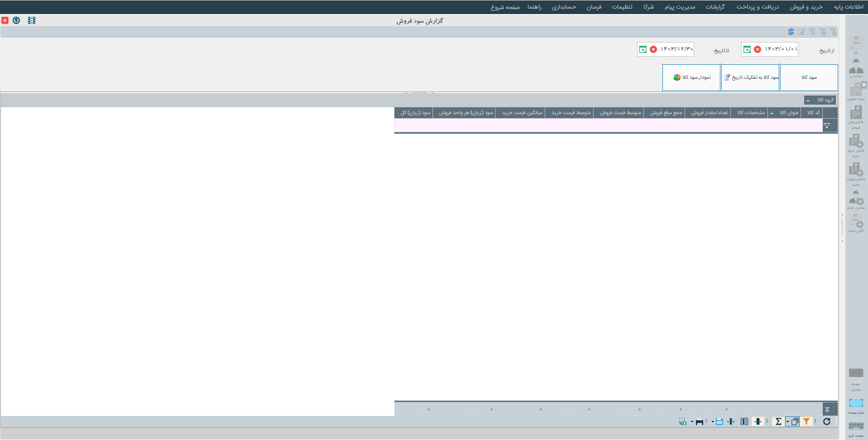868x440 pixels.
Task: Click the blue refresh arrows icon in the top toolbar
Action: [791, 32]
